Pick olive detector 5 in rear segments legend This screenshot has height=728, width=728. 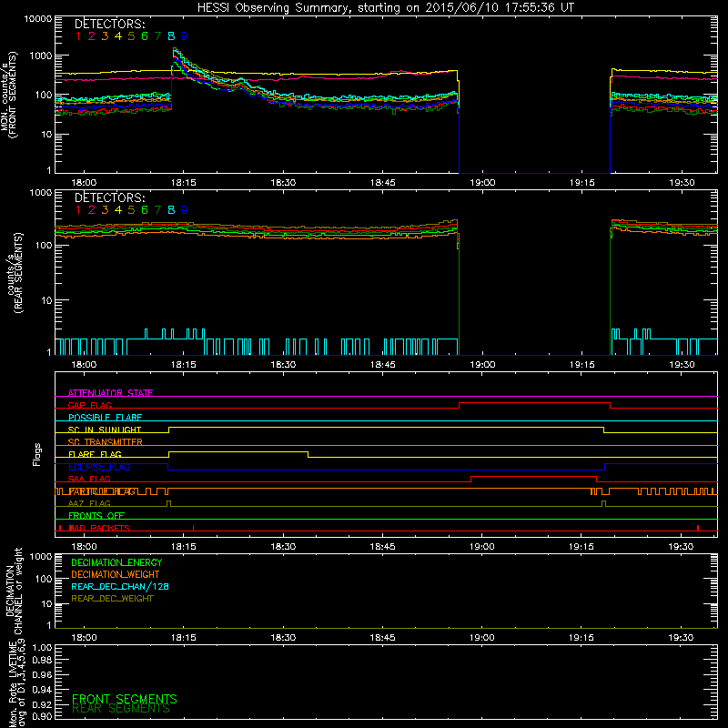click(x=131, y=210)
